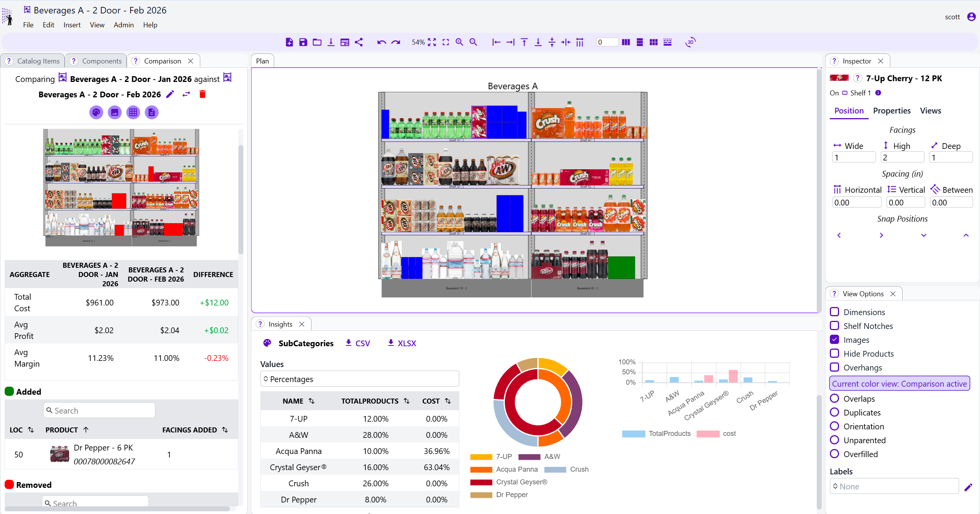Click the Added products search field
Image resolution: width=980 pixels, height=514 pixels.
click(x=99, y=410)
